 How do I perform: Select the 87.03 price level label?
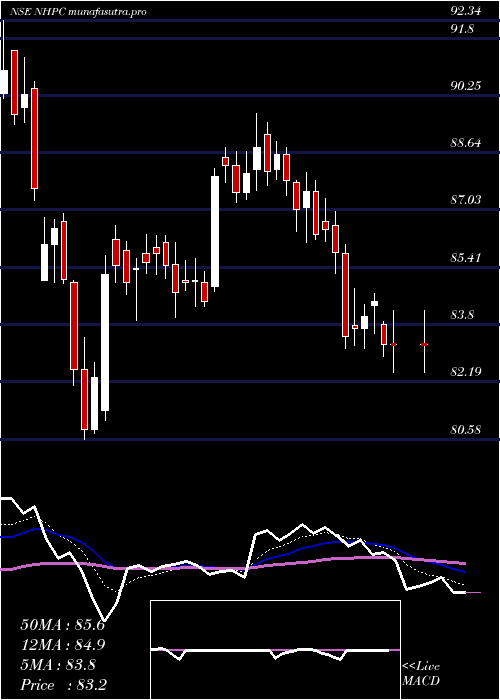466,200
